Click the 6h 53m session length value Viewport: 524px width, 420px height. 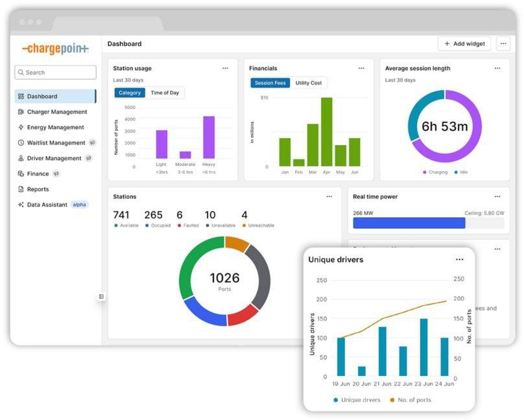click(x=444, y=126)
